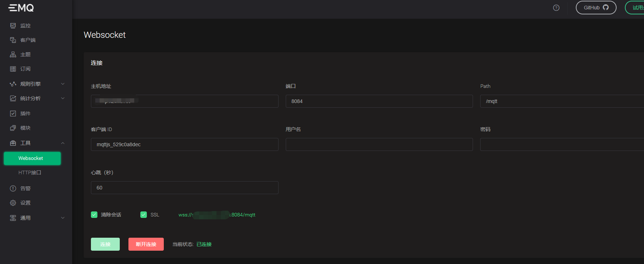Toggle the SSL checkbox
This screenshot has height=264, width=644.
[x=144, y=215]
